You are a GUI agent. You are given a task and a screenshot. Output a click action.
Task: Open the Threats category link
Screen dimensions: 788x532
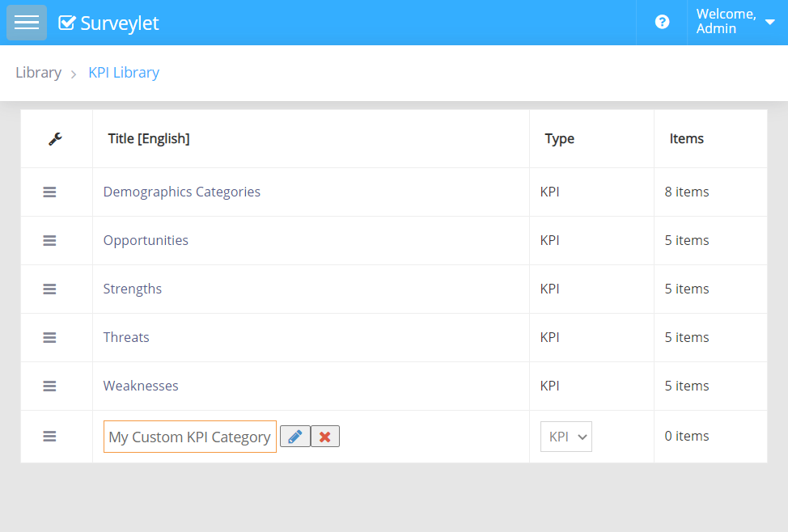(126, 338)
